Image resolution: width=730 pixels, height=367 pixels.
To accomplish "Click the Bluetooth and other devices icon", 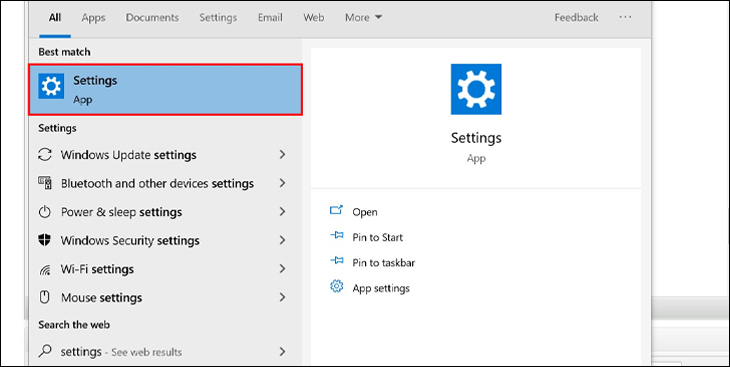I will 45,183.
